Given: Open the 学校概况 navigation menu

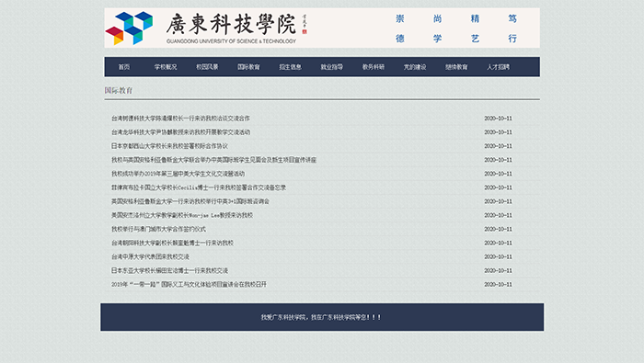Looking at the screenshot, I should click(166, 67).
